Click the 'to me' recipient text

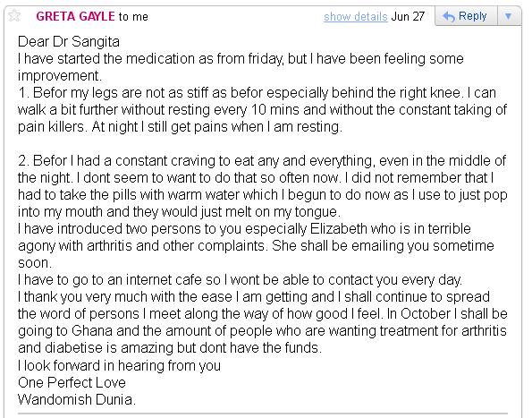[133, 17]
